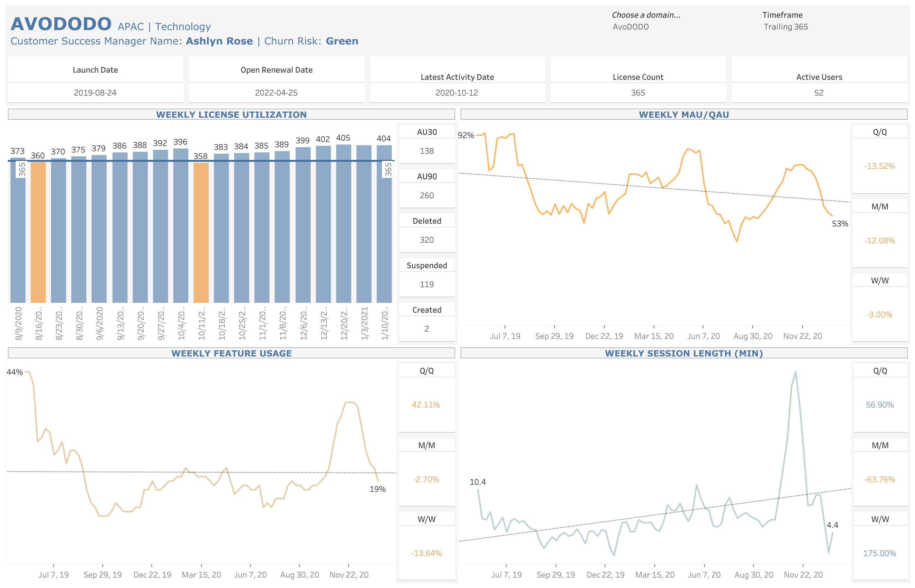Click the 53% end label on MAU chart
This screenshot has width=915, height=588.
840,224
